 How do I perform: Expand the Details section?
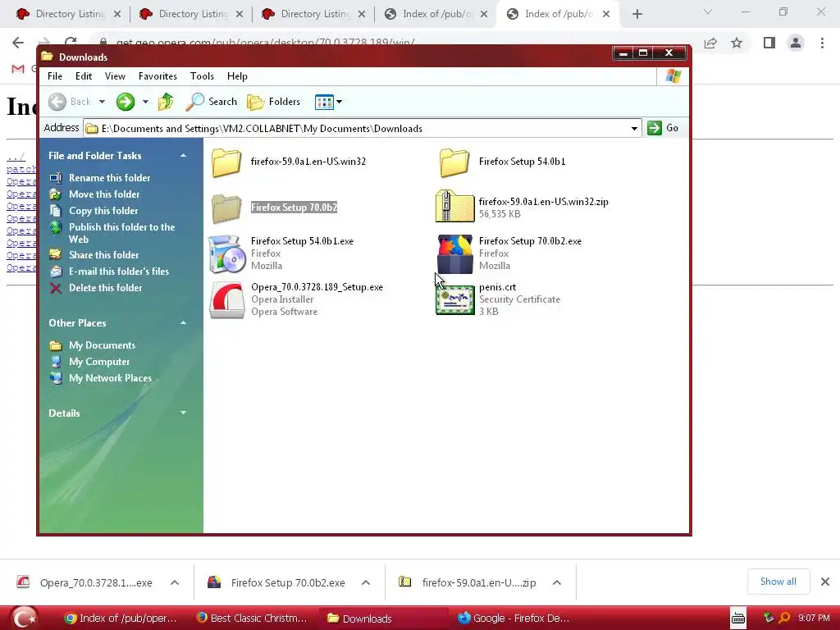point(183,413)
